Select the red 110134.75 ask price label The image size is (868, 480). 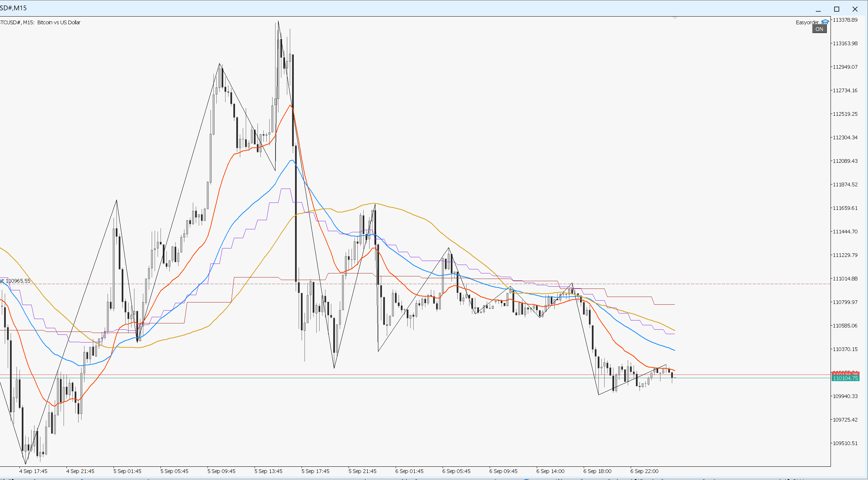pyautogui.click(x=845, y=373)
